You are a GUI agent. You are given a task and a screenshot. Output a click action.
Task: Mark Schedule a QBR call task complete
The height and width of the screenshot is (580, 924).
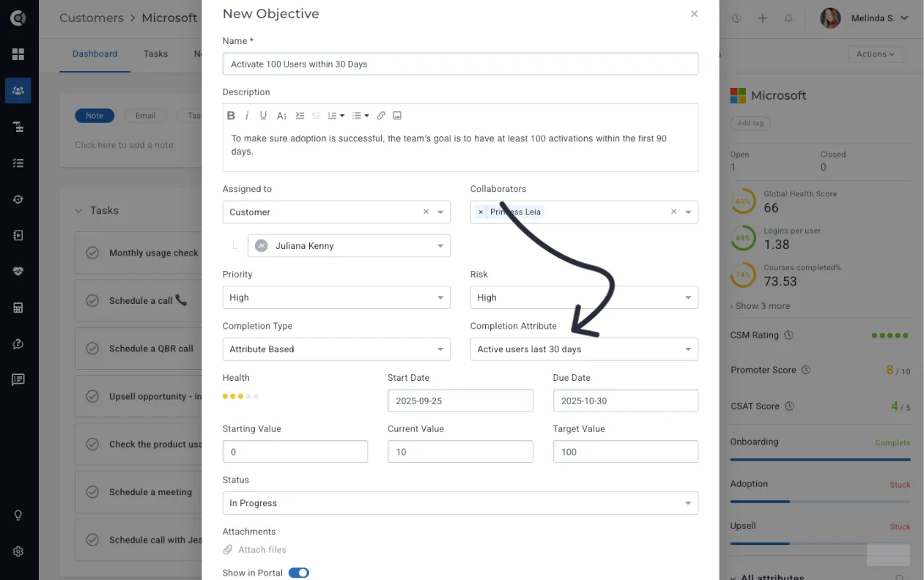(x=92, y=349)
